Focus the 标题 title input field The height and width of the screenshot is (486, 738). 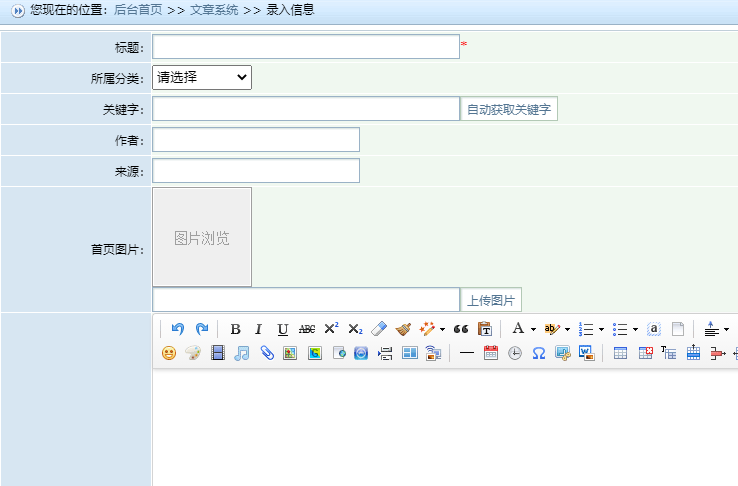(306, 47)
